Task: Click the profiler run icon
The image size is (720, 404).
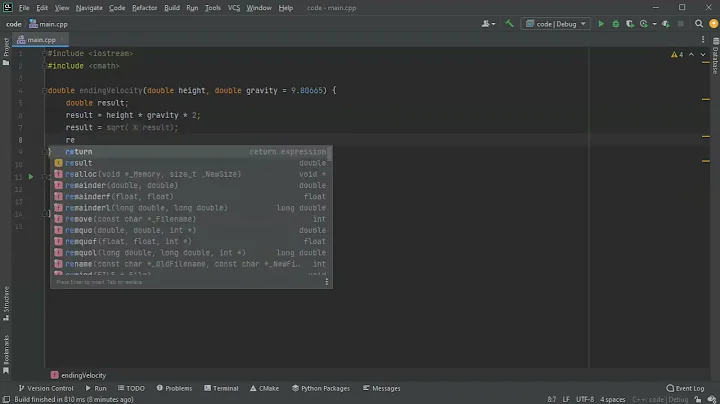Action: click(644, 24)
